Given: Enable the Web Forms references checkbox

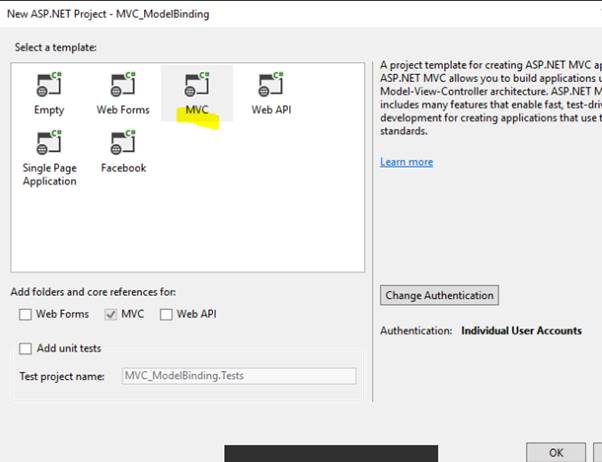Looking at the screenshot, I should [x=25, y=315].
